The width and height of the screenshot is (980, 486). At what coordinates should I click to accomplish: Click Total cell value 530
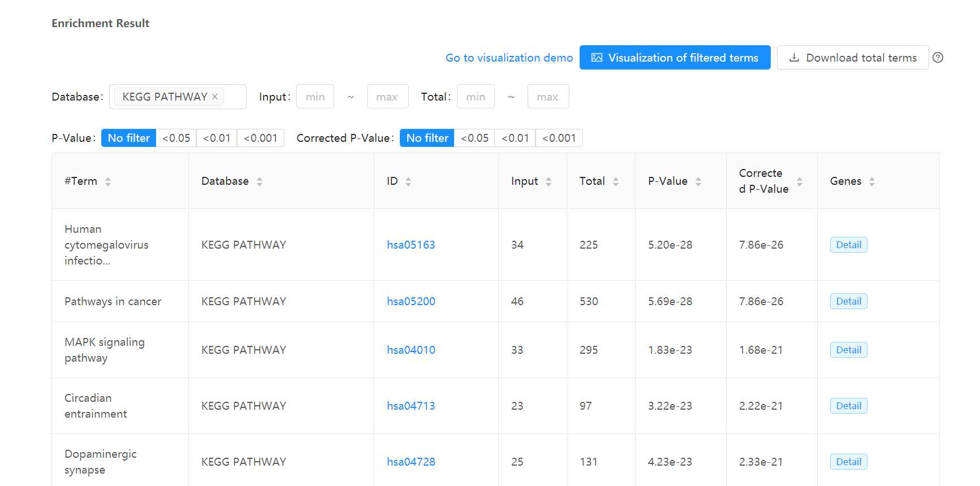[x=589, y=301]
